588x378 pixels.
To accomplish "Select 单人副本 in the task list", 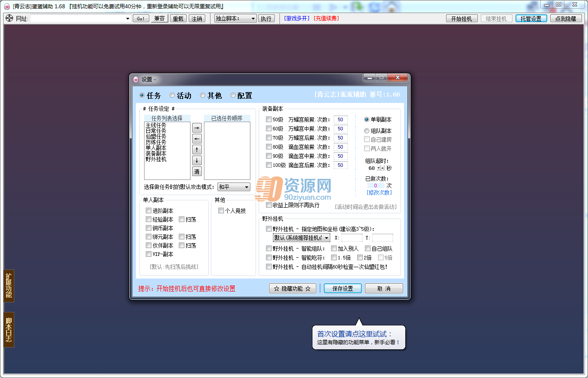I will pyautogui.click(x=156, y=148).
